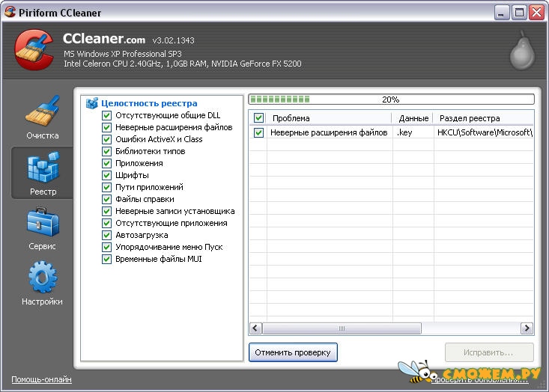Toggle the Библиотеки типов checkbox
This screenshot has width=549, height=392.
click(x=107, y=151)
